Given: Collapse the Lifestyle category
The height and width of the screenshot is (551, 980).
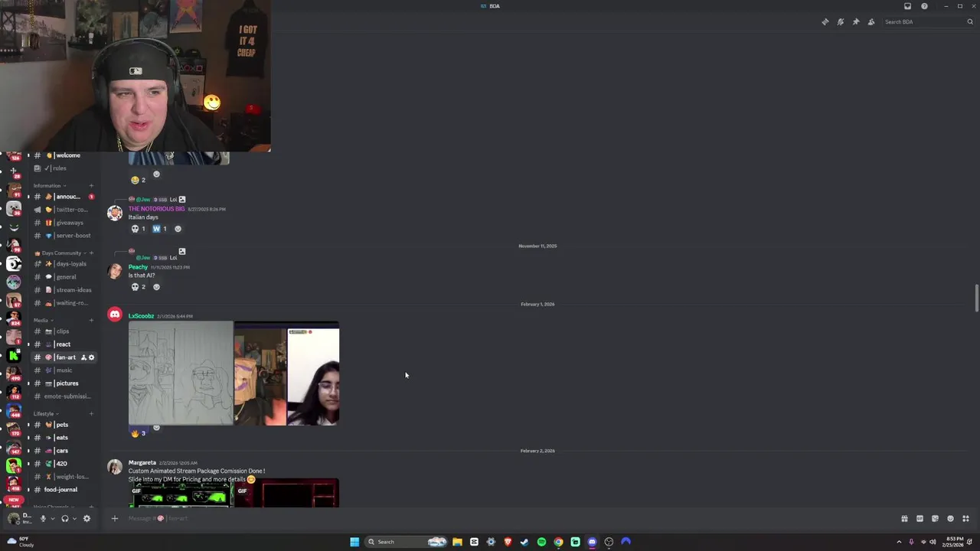Looking at the screenshot, I should click(47, 414).
